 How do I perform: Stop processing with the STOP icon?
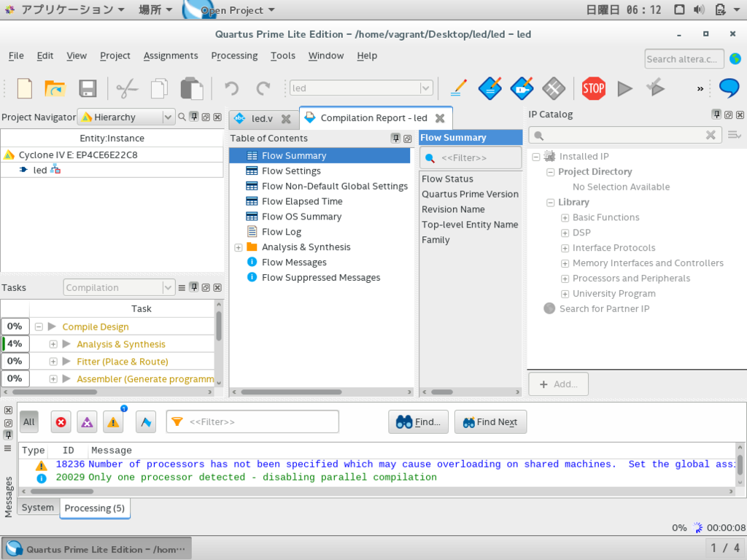[x=593, y=88]
